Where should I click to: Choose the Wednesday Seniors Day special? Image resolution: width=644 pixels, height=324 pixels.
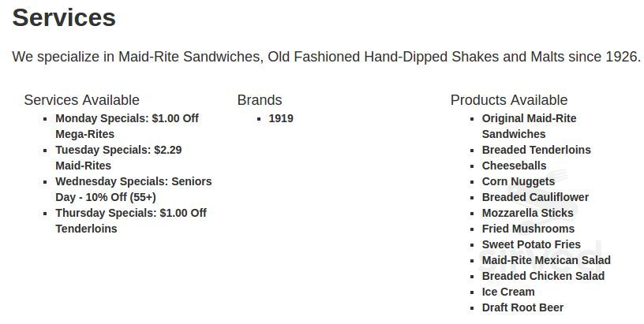(x=133, y=189)
